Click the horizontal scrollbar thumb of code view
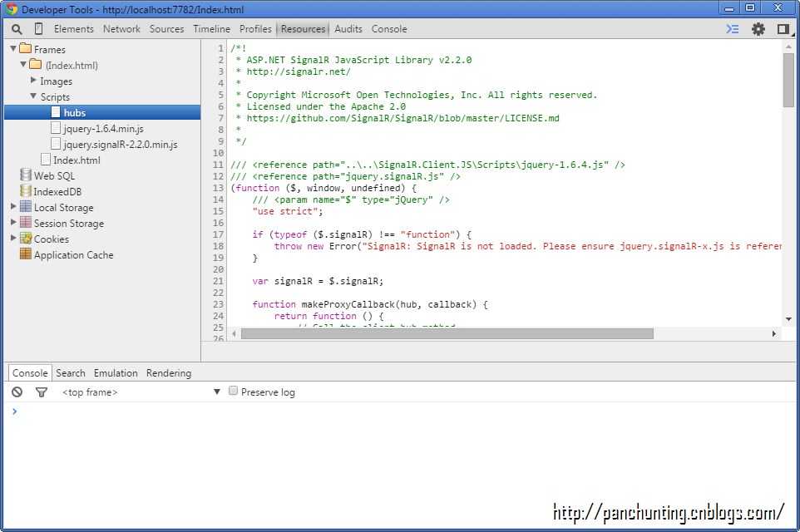The image size is (800, 532). pyautogui.click(x=447, y=333)
